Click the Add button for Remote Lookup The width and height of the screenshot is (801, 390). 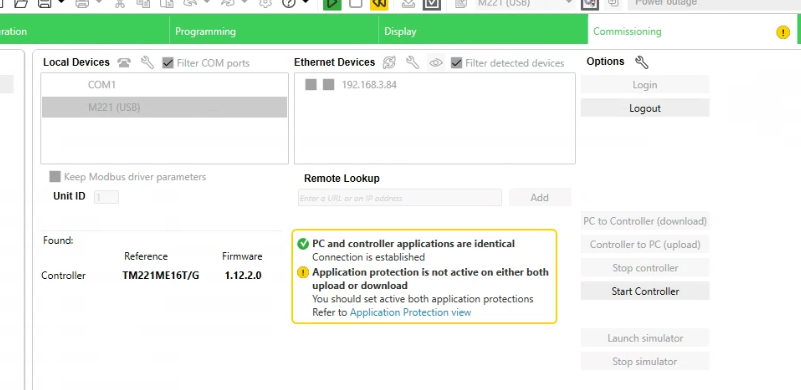(x=539, y=197)
